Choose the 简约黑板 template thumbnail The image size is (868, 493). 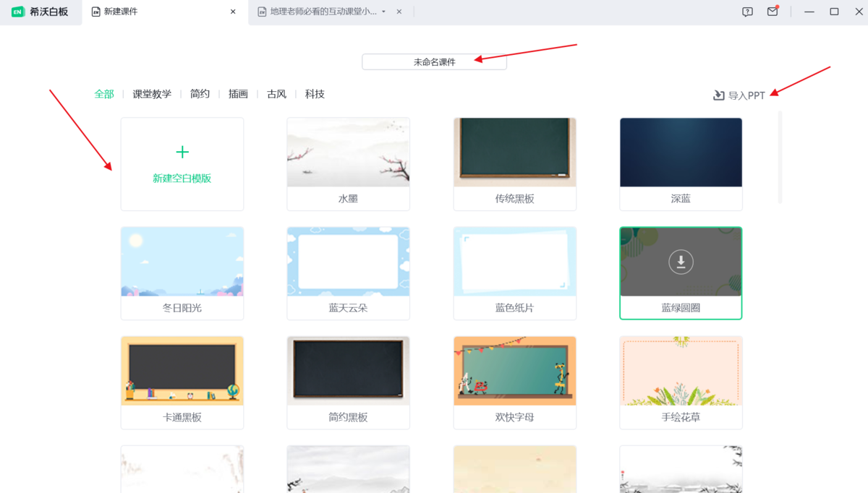tap(349, 371)
